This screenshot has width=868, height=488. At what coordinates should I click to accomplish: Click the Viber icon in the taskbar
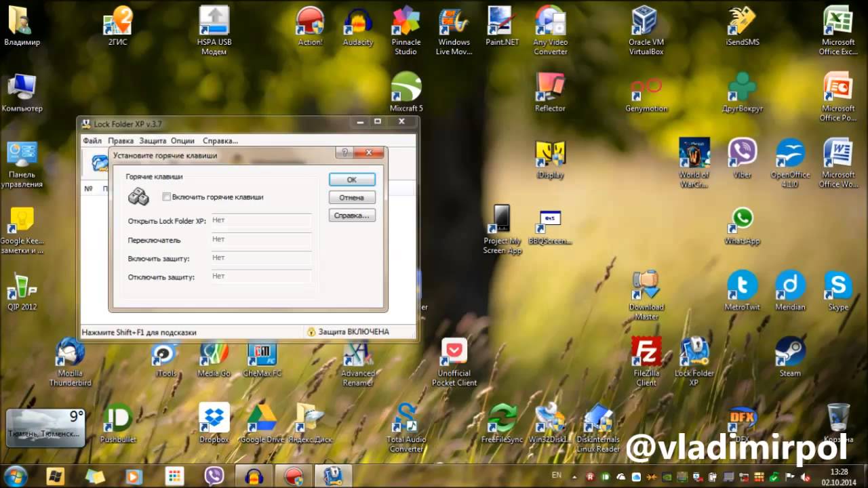[x=214, y=476]
